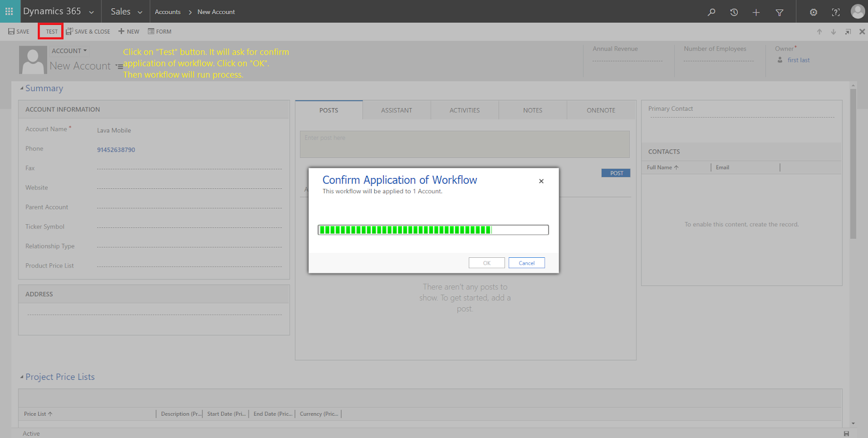Pop out the form in new window
The height and width of the screenshot is (438, 868).
tap(848, 31)
